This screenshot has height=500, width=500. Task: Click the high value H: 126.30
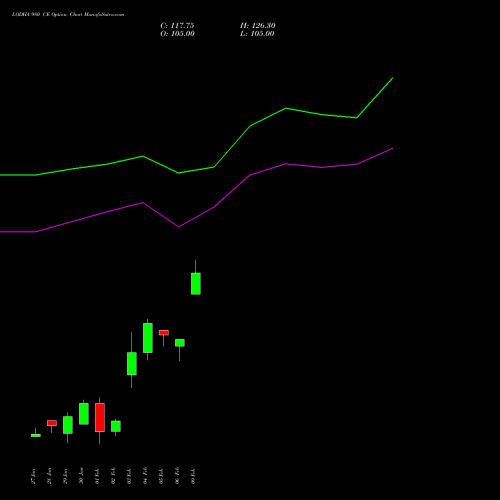point(258,26)
